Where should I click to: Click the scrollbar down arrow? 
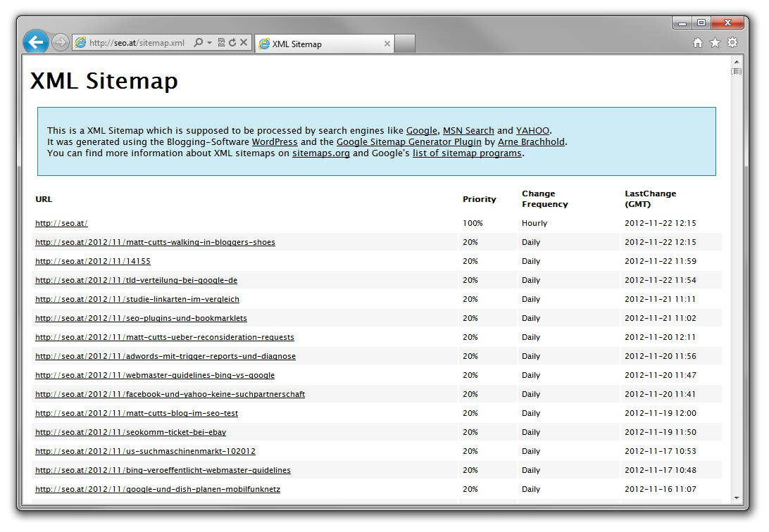click(737, 498)
